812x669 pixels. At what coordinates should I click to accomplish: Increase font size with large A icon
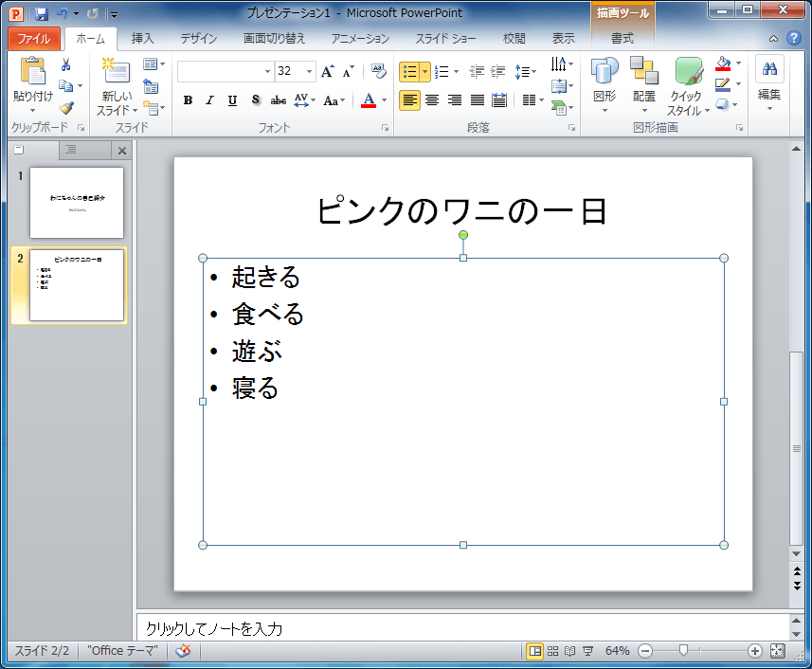coord(327,71)
